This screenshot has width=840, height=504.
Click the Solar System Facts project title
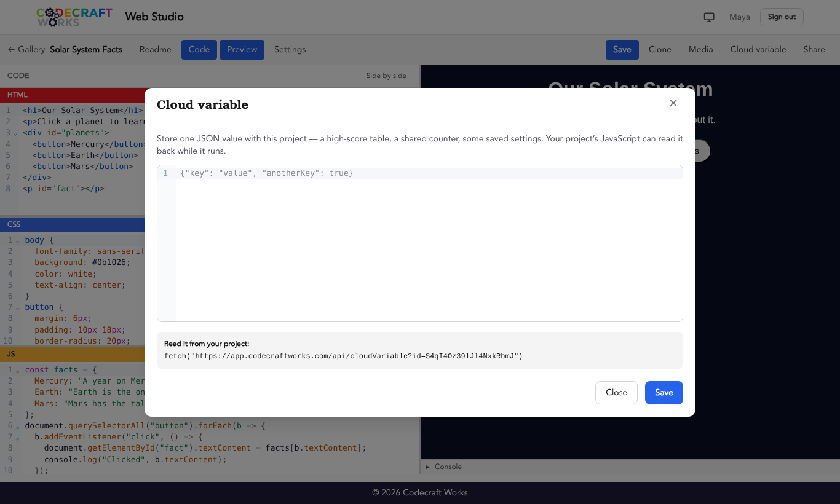86,49
